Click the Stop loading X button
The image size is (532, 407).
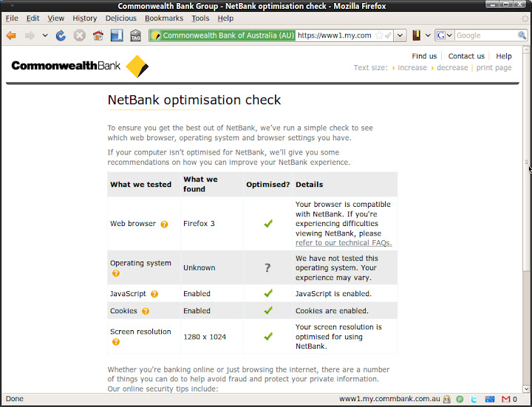[80, 35]
